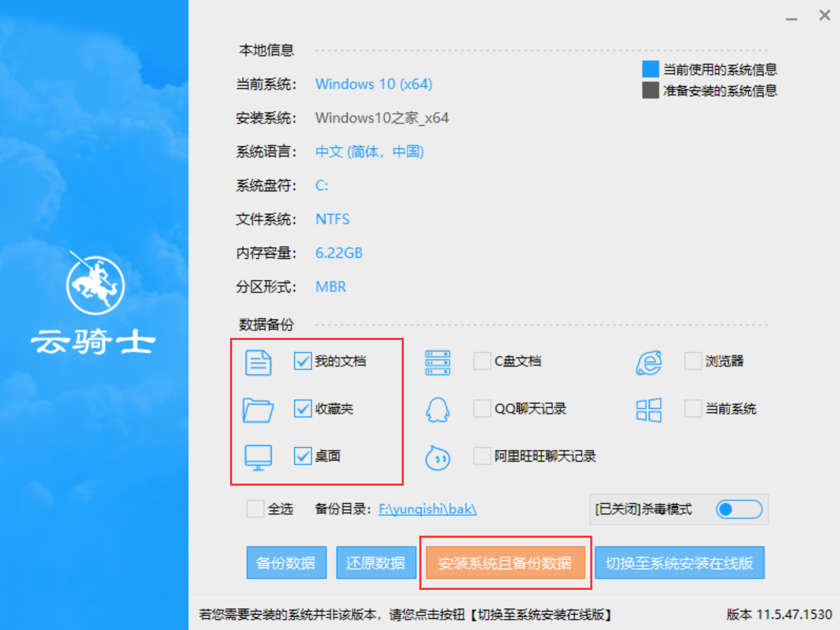Image resolution: width=840 pixels, height=630 pixels.
Task: Click the QQ penguin chat icon
Action: tap(437, 410)
